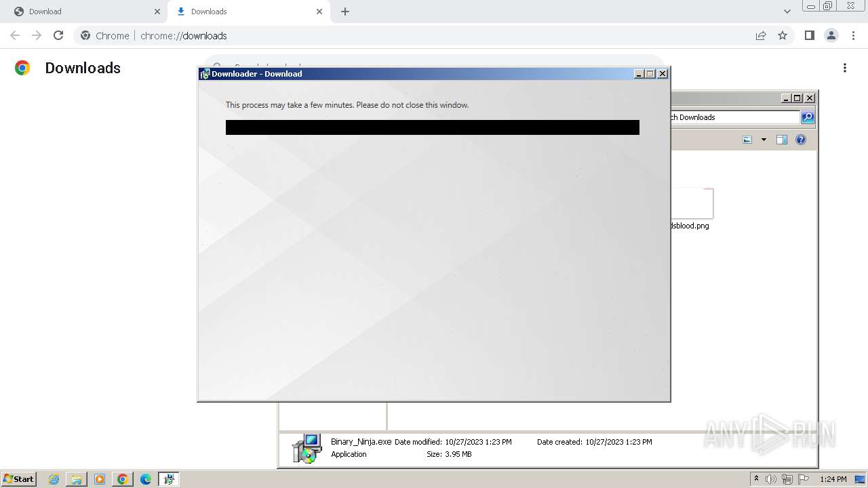Maximize the Downloader window
Image resolution: width=868 pixels, height=488 pixels.
650,74
